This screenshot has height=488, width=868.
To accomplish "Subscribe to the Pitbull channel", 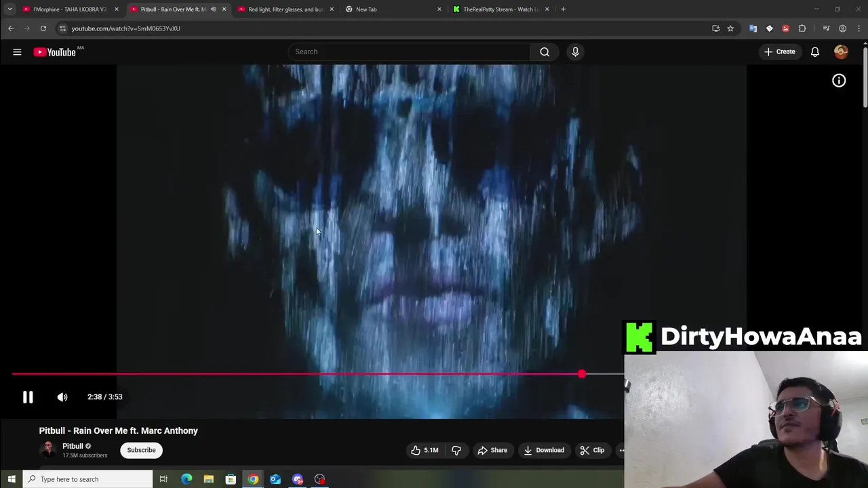I will pos(141,450).
